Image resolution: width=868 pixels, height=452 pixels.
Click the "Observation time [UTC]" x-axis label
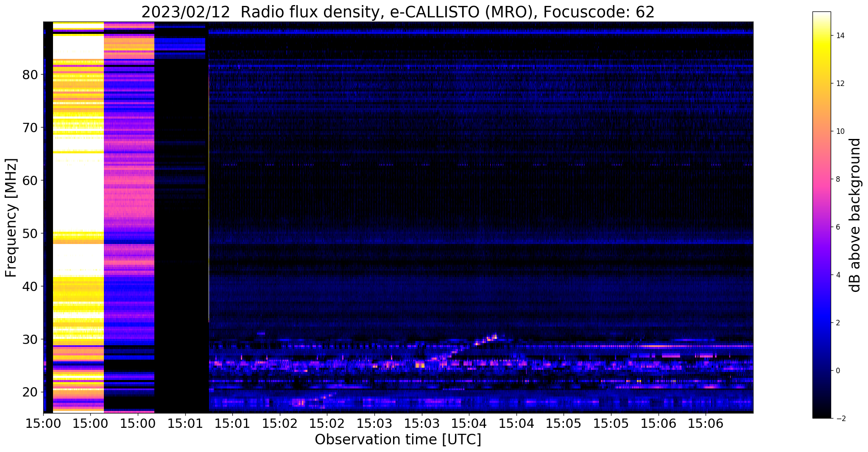click(398, 439)
